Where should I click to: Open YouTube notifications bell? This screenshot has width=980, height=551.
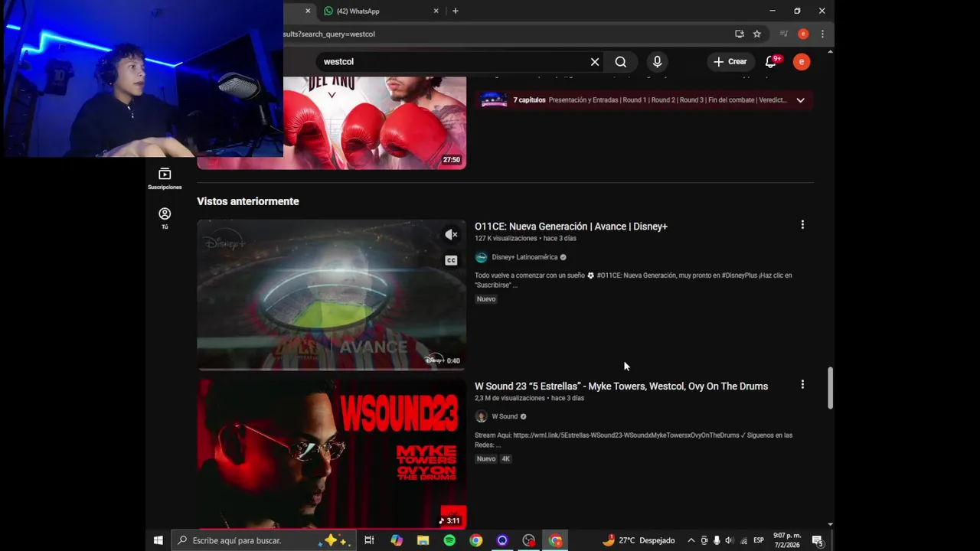pyautogui.click(x=771, y=61)
